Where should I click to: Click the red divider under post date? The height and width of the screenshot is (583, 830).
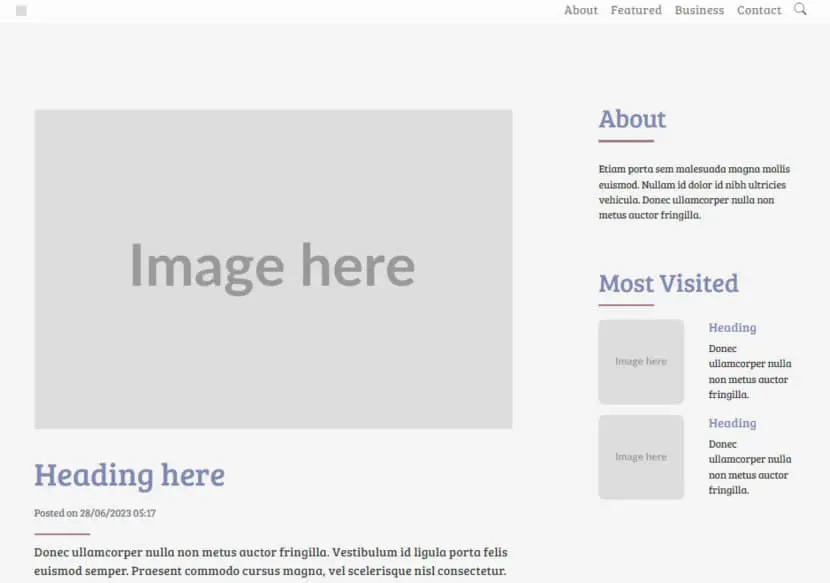[x=62, y=534]
